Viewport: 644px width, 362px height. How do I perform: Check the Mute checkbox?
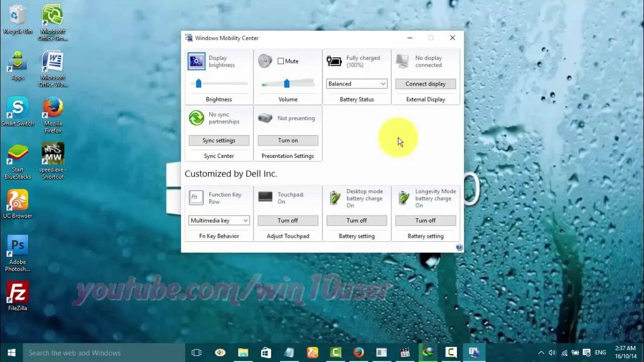281,61
